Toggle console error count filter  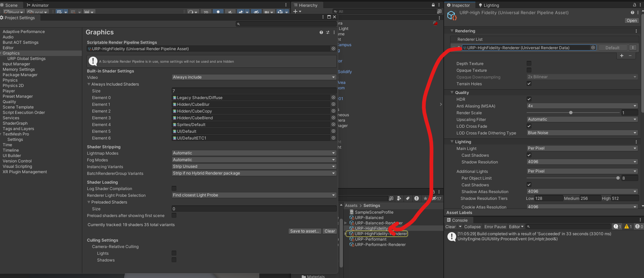click(x=639, y=227)
